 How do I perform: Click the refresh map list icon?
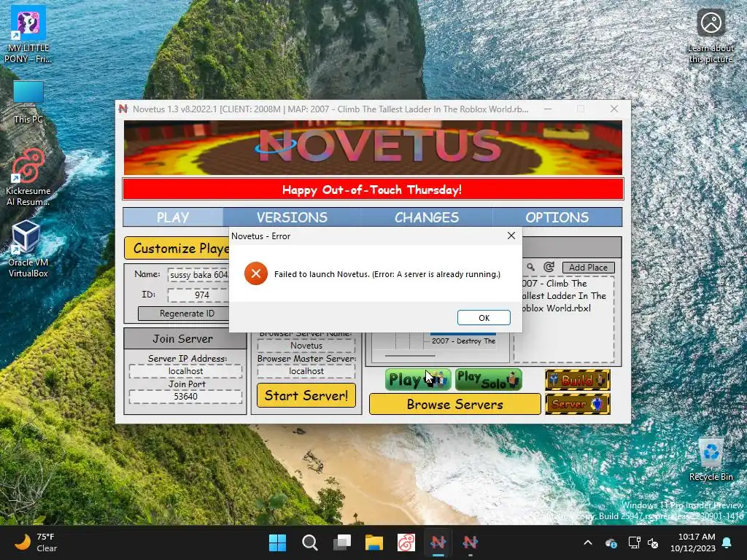click(x=549, y=267)
